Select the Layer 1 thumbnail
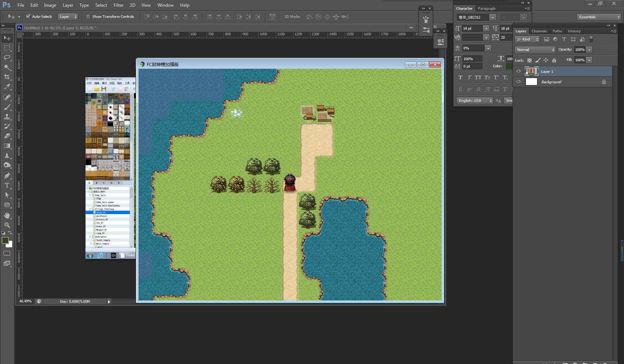 tap(532, 71)
